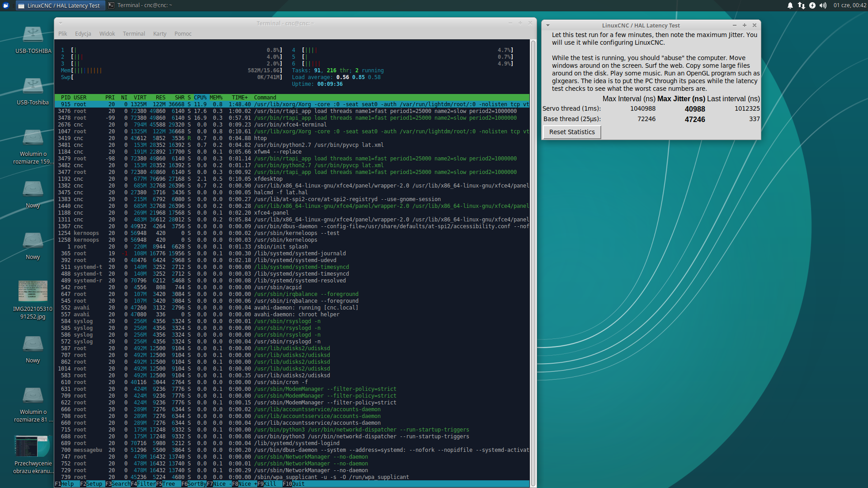
Task: Select /sbin/init splash row PID 1
Action: [292, 247]
